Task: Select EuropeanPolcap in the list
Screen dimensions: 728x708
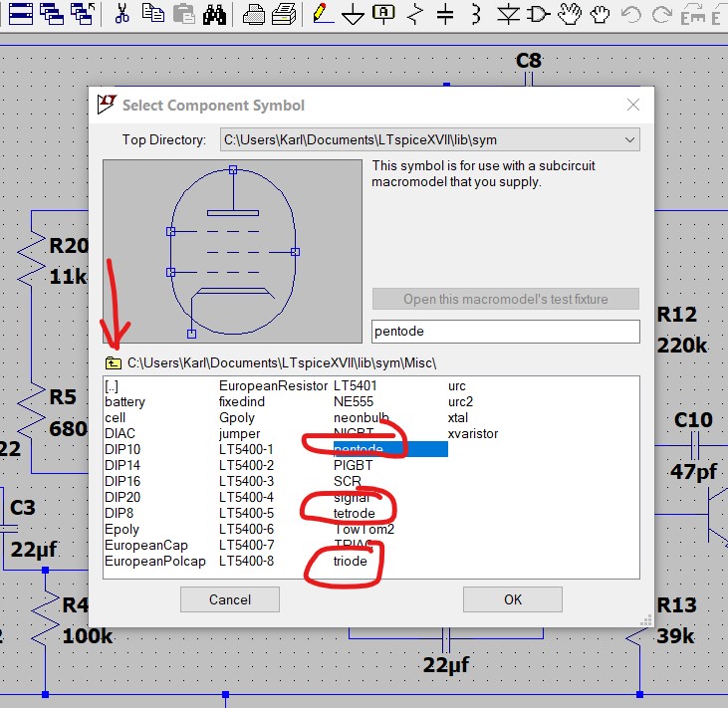Action: tap(155, 561)
